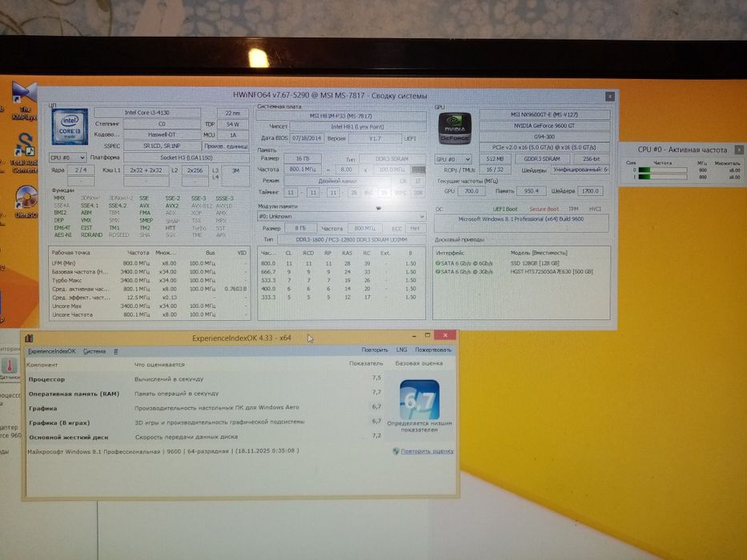Click the PCIe v2.0 x16 bus field
Viewport: 747px width, 560px height.
[x=544, y=148]
